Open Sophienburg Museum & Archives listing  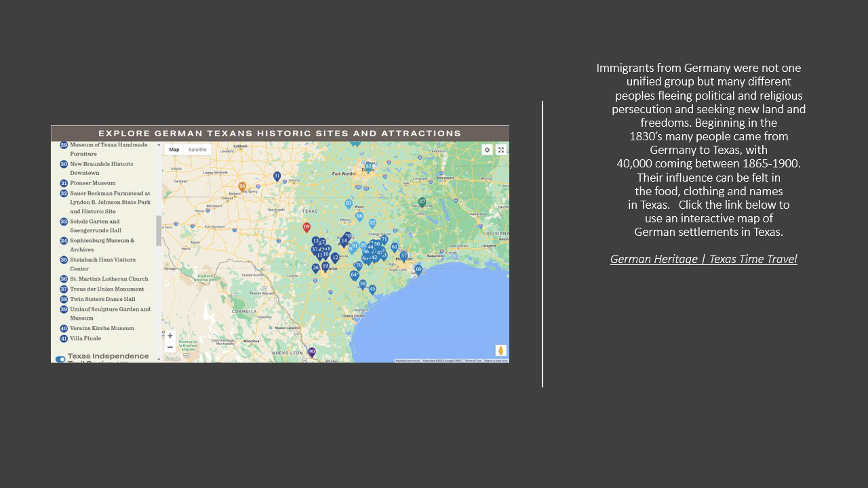[98, 245]
